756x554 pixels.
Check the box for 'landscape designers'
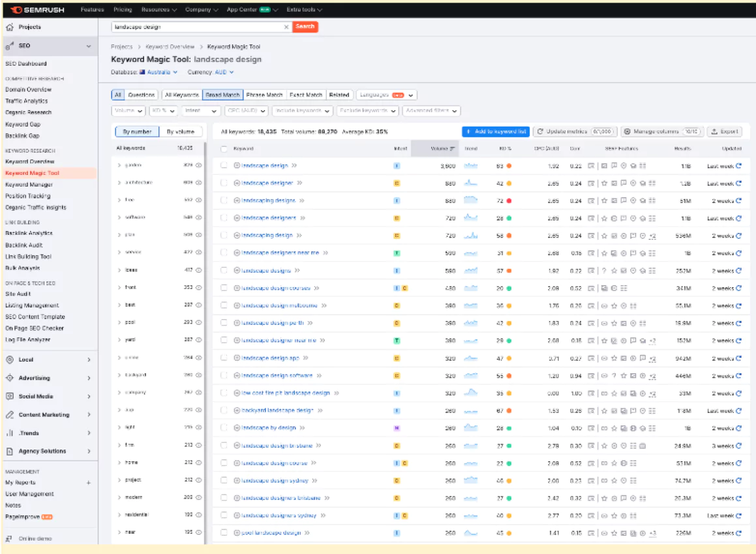point(224,218)
